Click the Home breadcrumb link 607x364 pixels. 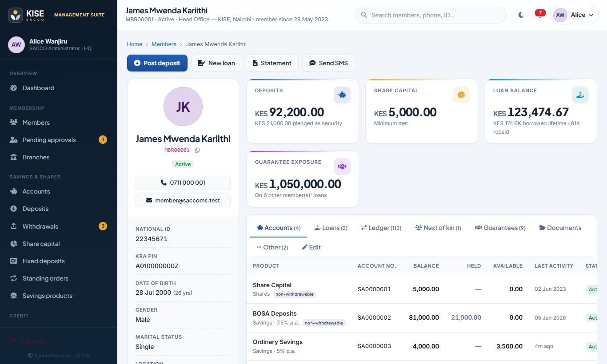coord(135,44)
